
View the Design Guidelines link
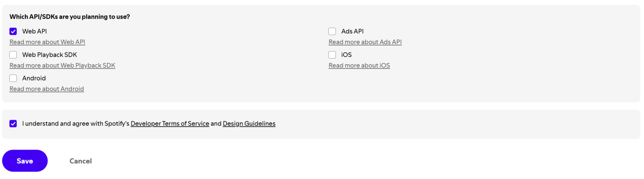[249, 124]
